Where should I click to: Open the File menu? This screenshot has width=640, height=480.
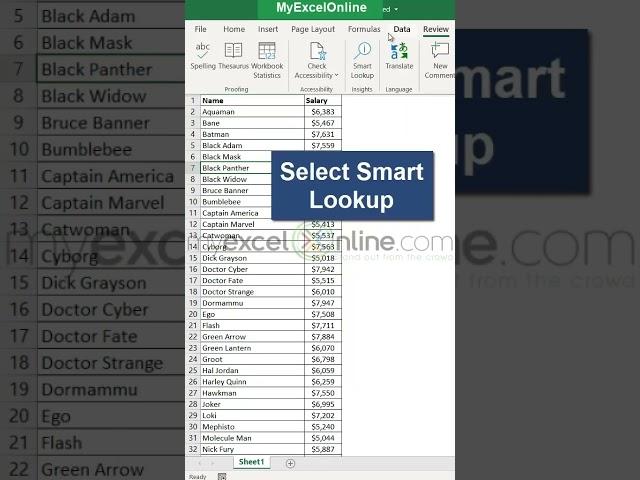tap(200, 29)
